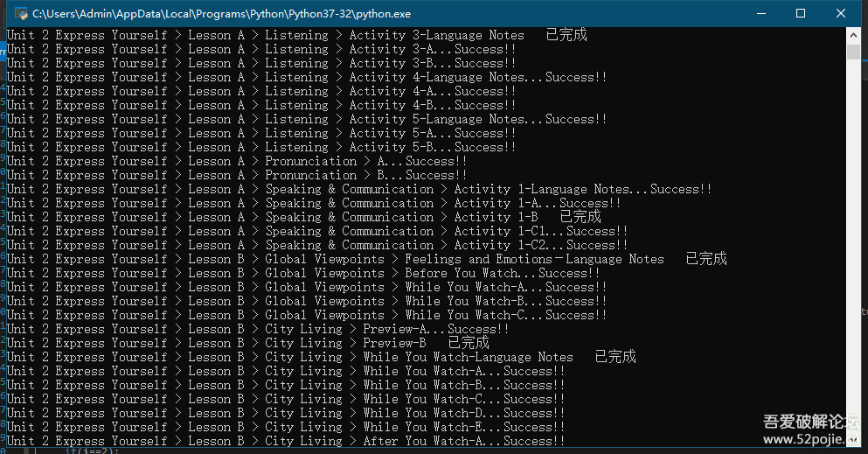
Task: Click the vertical scrollbar thumb
Action: pyautogui.click(x=853, y=52)
